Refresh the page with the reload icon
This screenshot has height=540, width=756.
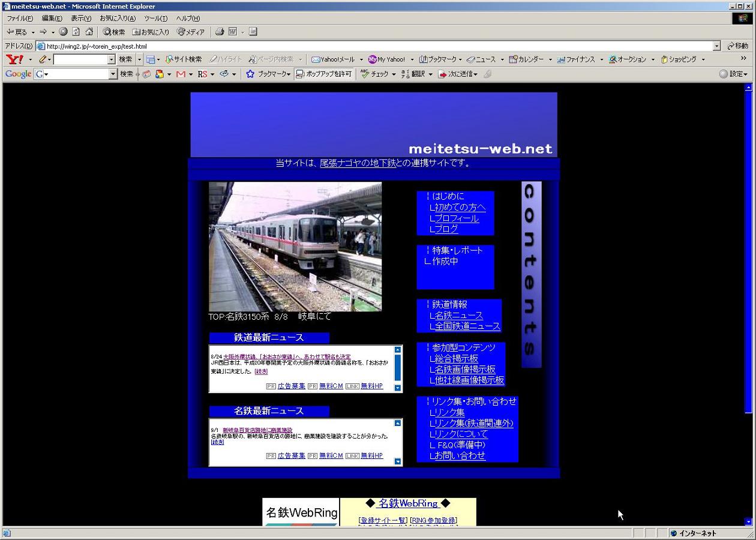76,32
